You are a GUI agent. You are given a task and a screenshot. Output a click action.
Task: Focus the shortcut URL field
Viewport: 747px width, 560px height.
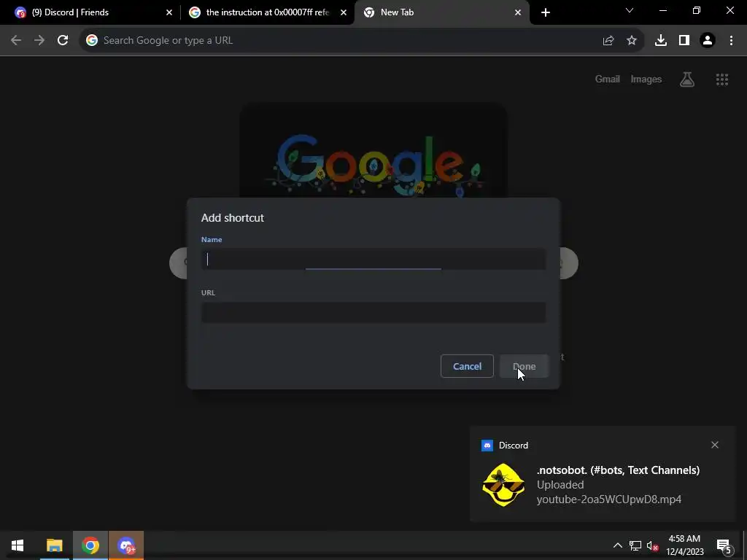pyautogui.click(x=373, y=312)
